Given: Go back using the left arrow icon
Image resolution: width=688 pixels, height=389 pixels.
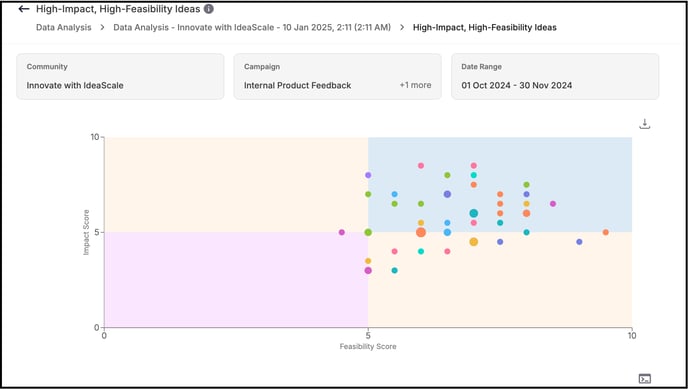Looking at the screenshot, I should point(24,9).
